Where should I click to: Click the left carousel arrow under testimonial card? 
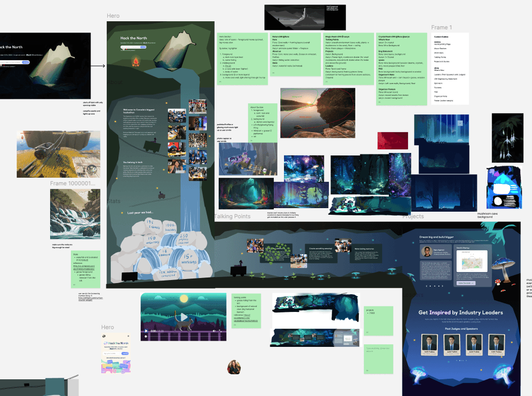pos(427,286)
